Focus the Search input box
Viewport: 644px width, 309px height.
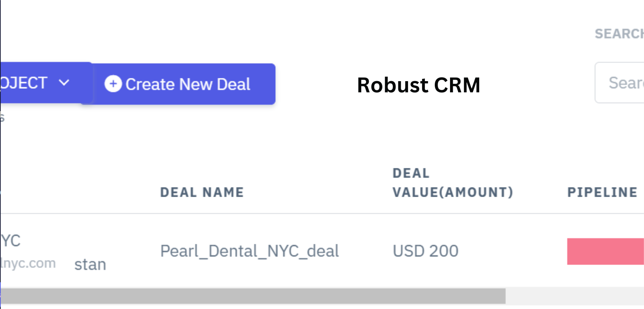pos(620,83)
